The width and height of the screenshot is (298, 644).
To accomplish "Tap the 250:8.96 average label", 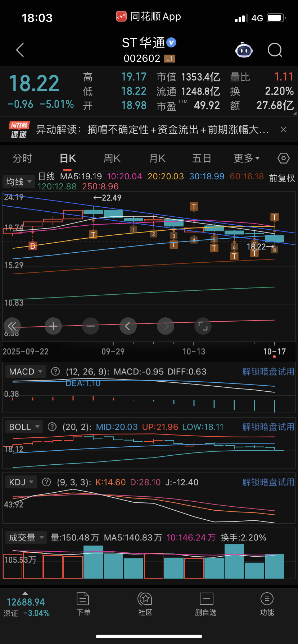I will click(100, 187).
